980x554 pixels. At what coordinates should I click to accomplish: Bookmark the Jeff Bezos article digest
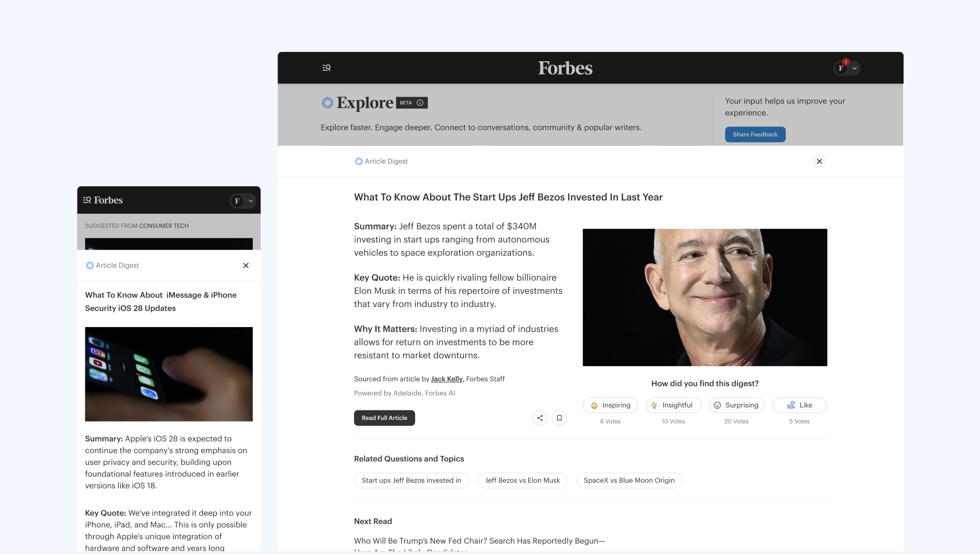click(x=559, y=418)
